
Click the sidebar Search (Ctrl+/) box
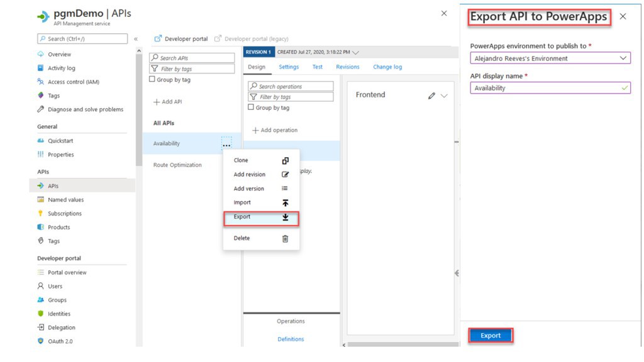[82, 38]
